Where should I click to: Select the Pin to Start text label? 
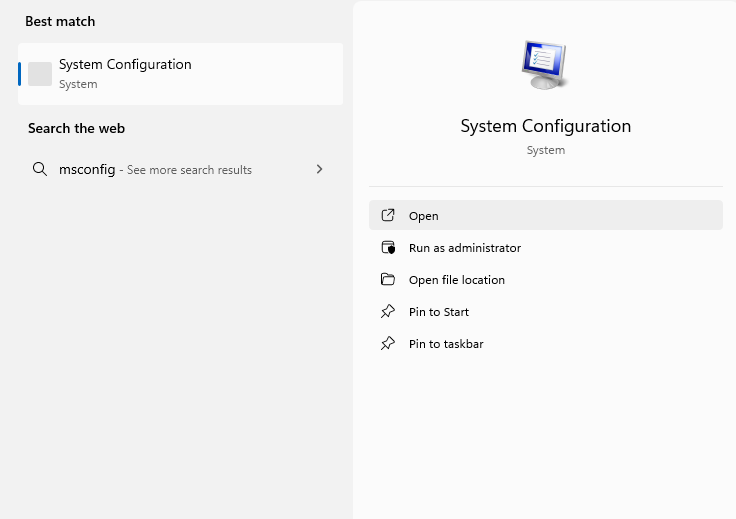pyautogui.click(x=439, y=312)
